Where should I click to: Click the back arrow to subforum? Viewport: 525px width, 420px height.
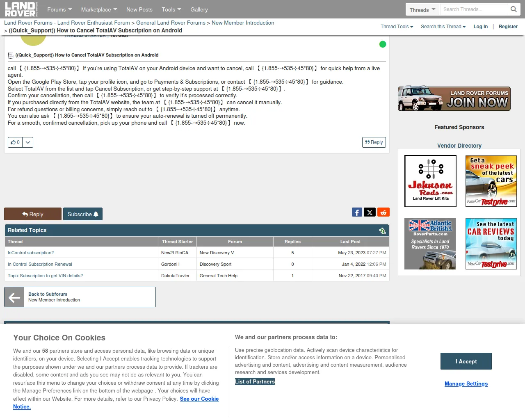pos(14,297)
